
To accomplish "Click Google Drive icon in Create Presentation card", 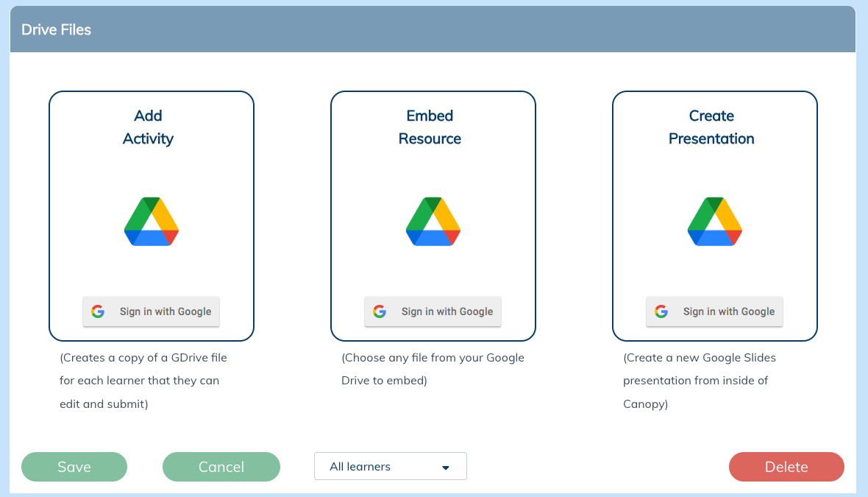I will (715, 221).
